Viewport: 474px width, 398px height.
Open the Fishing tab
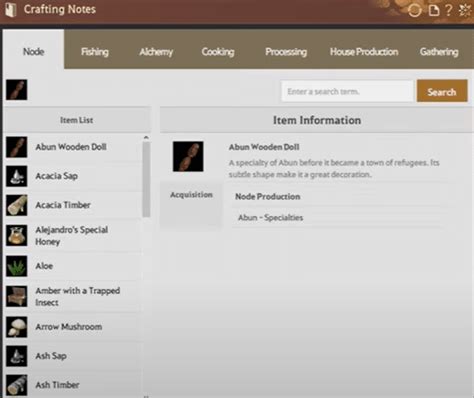click(x=95, y=52)
